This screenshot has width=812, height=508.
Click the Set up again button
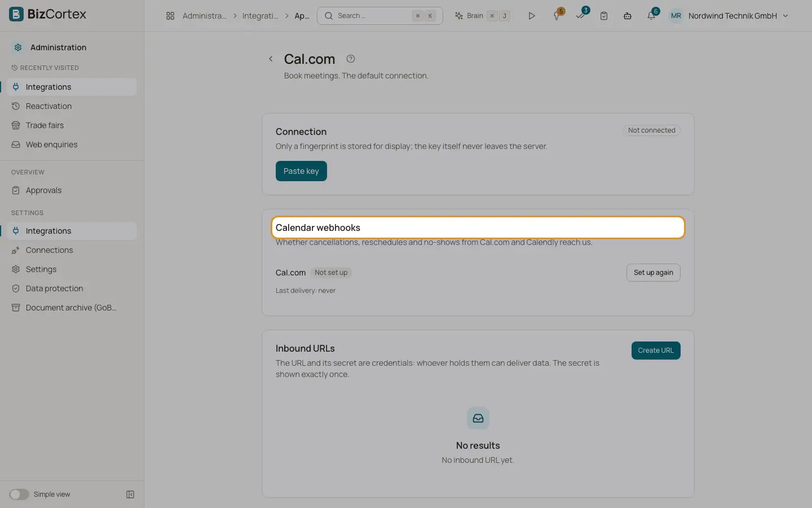point(654,273)
